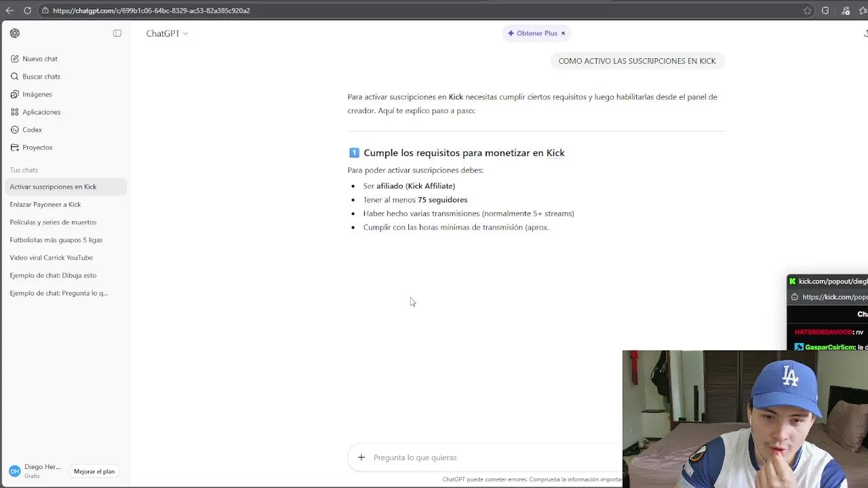Click the ChatGPT logo icon in sidebar
The image size is (868, 488).
[15, 33]
